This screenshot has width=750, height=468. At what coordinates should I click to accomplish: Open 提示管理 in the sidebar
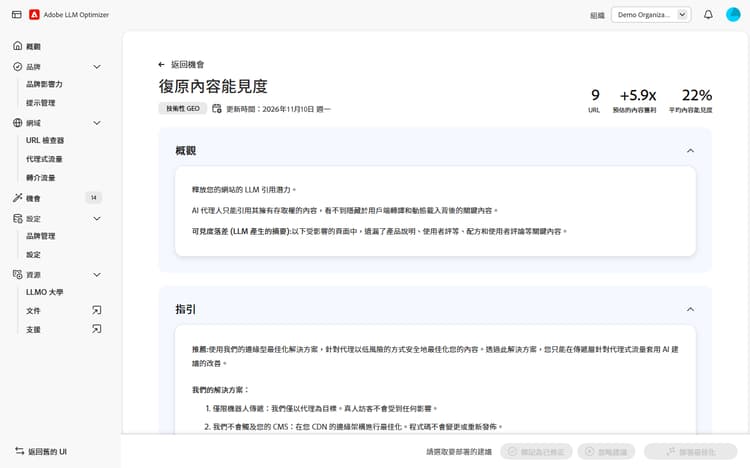click(41, 103)
